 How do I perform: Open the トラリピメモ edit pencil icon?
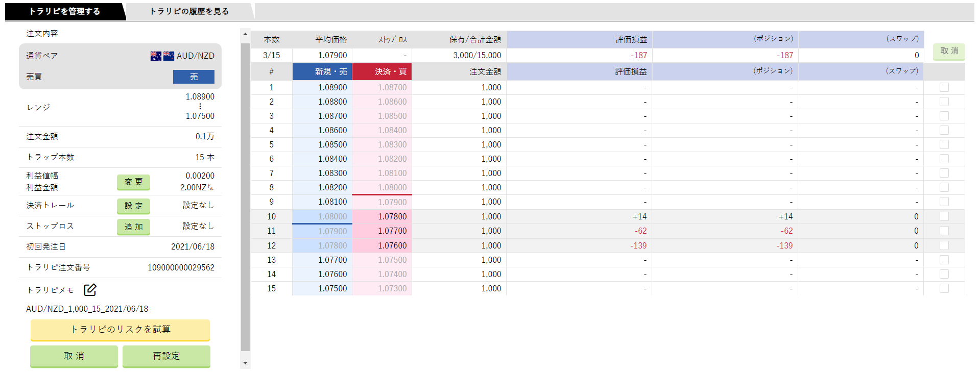[90, 290]
